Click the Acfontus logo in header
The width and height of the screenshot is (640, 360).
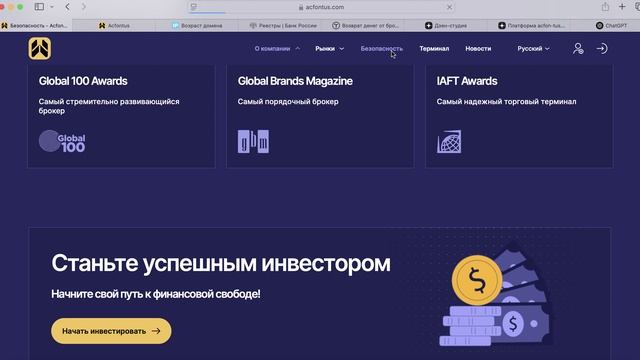point(40,49)
